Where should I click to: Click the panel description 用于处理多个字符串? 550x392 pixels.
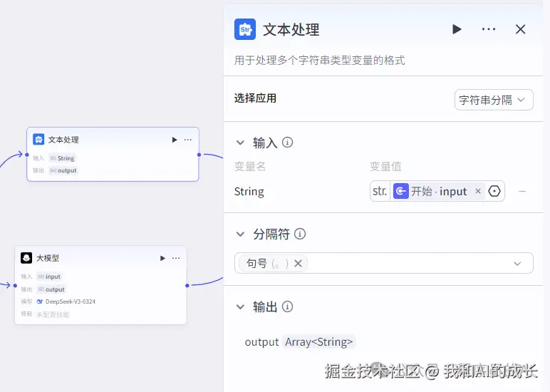pos(320,61)
